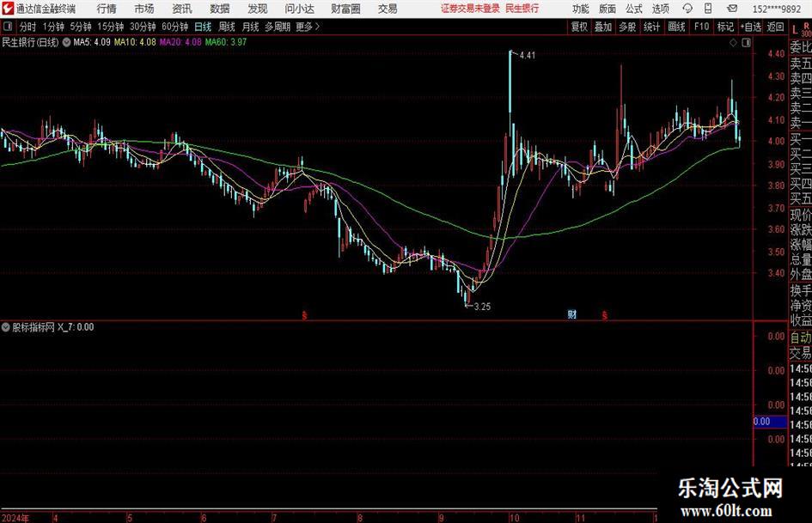Click the 返回 back button
The width and height of the screenshot is (812, 523).
[775, 27]
